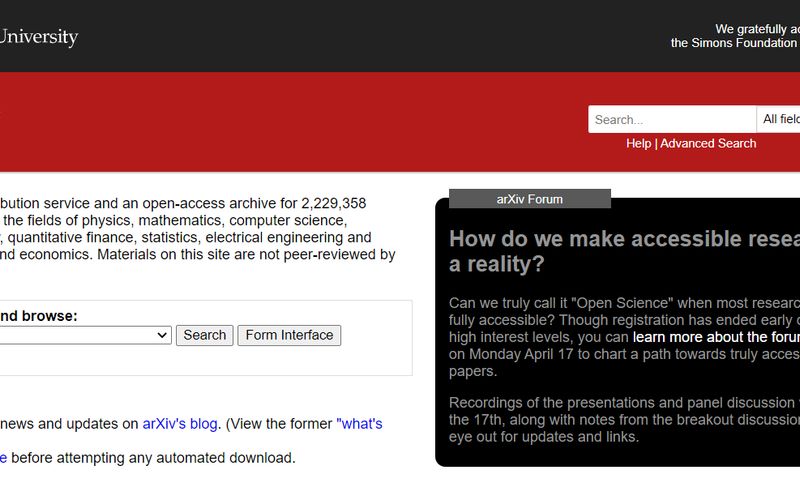Open Advanced Search link

coord(708,143)
